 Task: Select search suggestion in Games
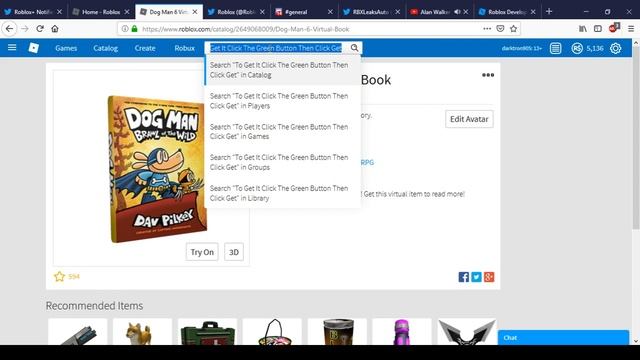[283, 131]
